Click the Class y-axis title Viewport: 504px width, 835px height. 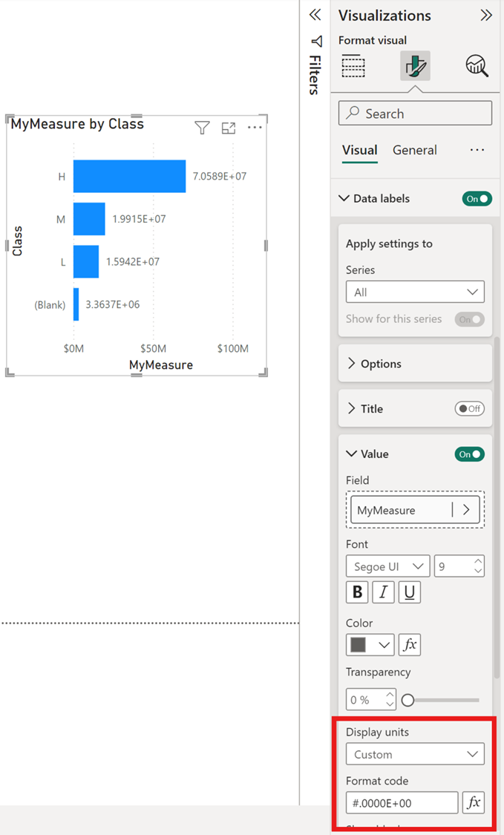(17, 240)
